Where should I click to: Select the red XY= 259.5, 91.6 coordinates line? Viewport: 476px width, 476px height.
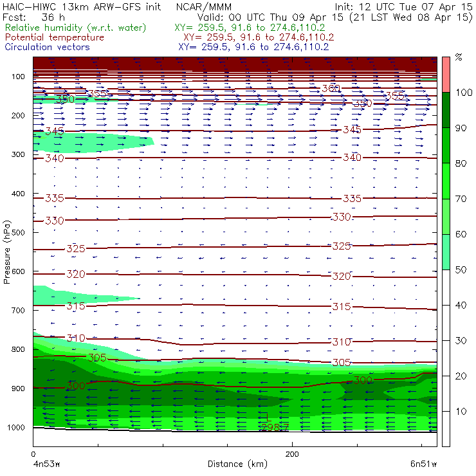tap(259, 37)
